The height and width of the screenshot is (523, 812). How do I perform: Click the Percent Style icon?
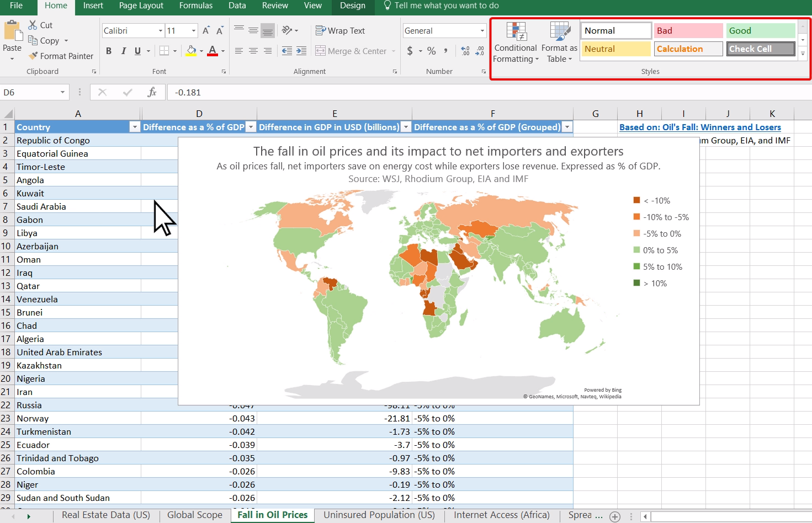pyautogui.click(x=432, y=51)
